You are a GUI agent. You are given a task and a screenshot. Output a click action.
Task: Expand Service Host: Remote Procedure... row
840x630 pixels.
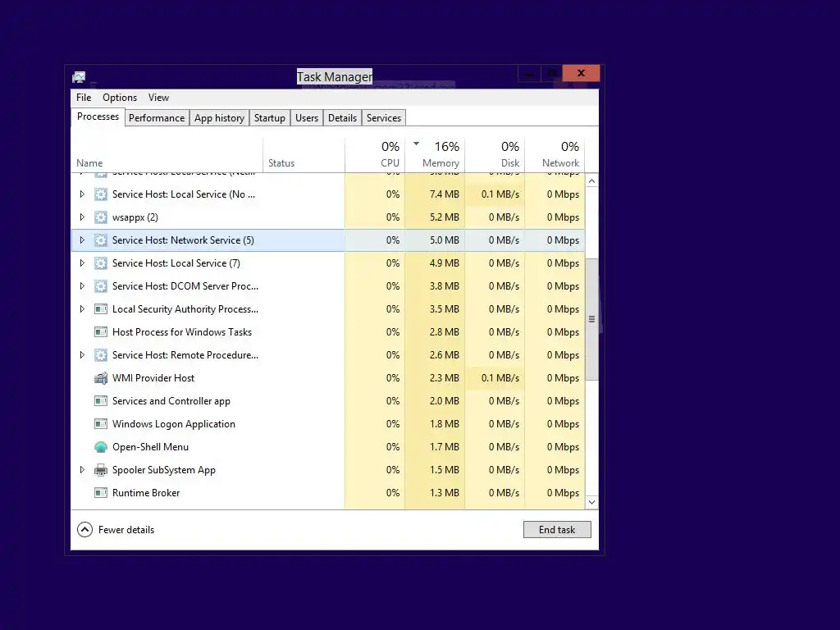82,355
